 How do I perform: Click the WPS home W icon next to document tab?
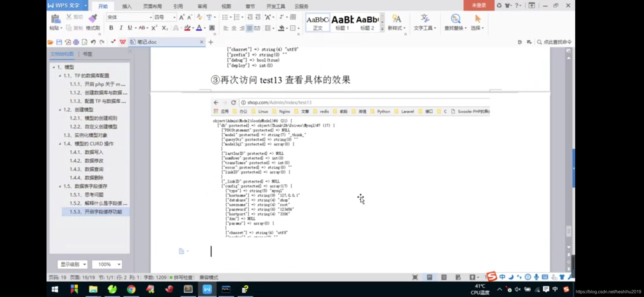[x=123, y=42]
